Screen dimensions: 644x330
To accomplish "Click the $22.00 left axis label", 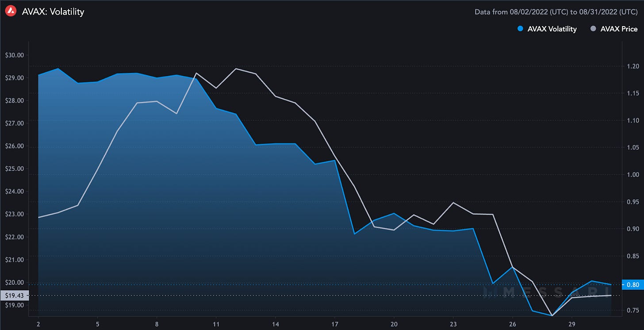I will tap(15, 237).
